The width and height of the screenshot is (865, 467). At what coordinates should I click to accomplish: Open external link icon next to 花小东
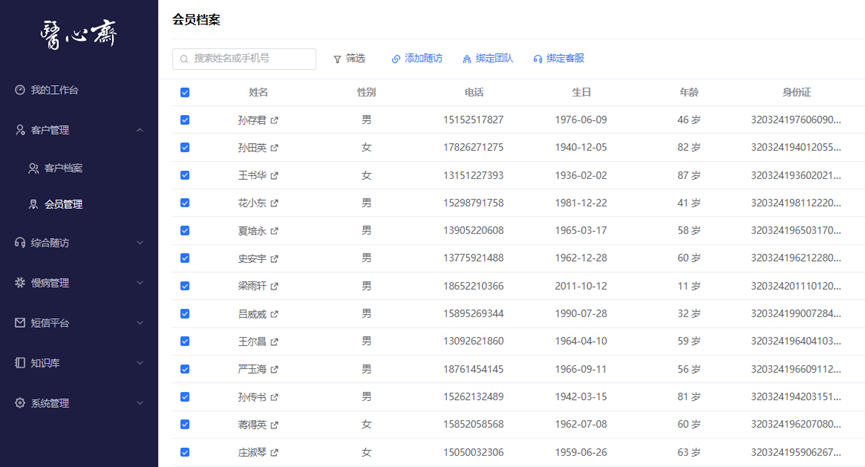tap(274, 203)
